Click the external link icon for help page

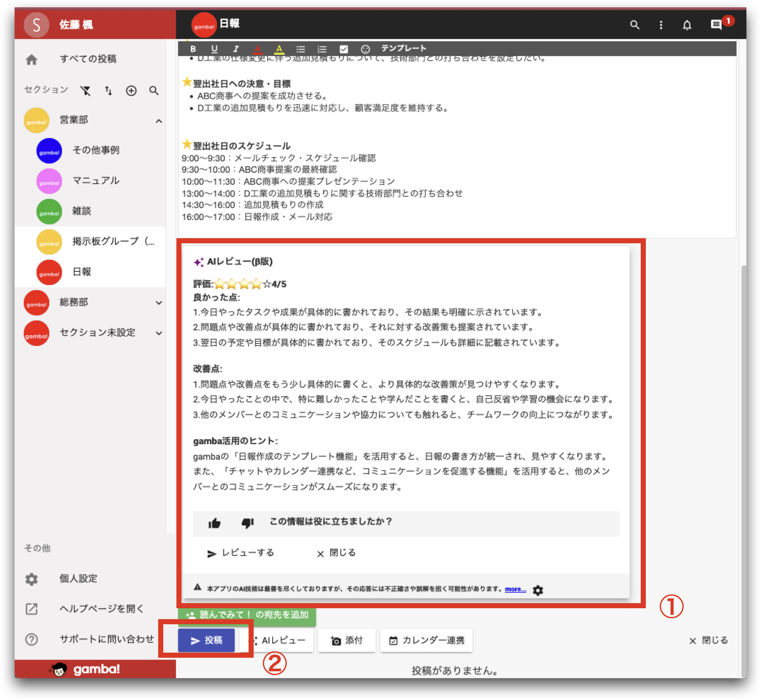(31, 609)
